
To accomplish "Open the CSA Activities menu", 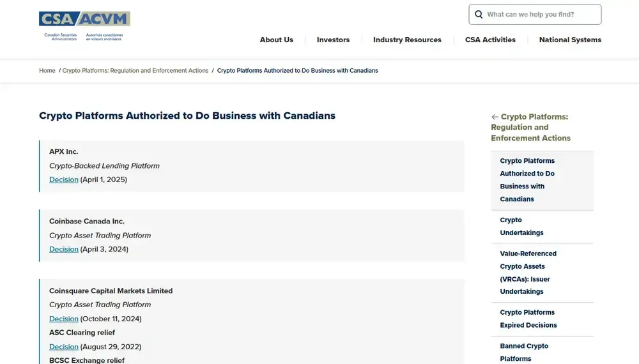I will [490, 40].
